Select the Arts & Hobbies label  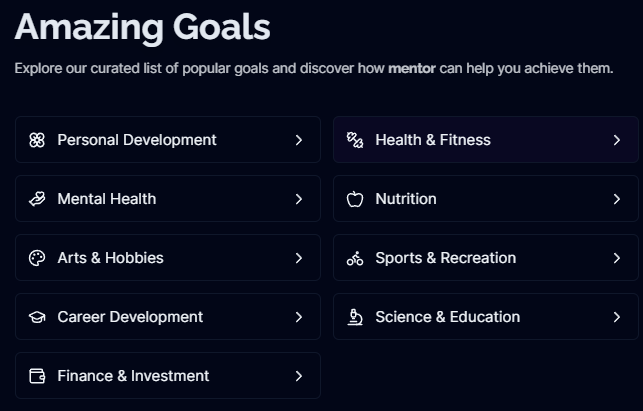coord(110,258)
